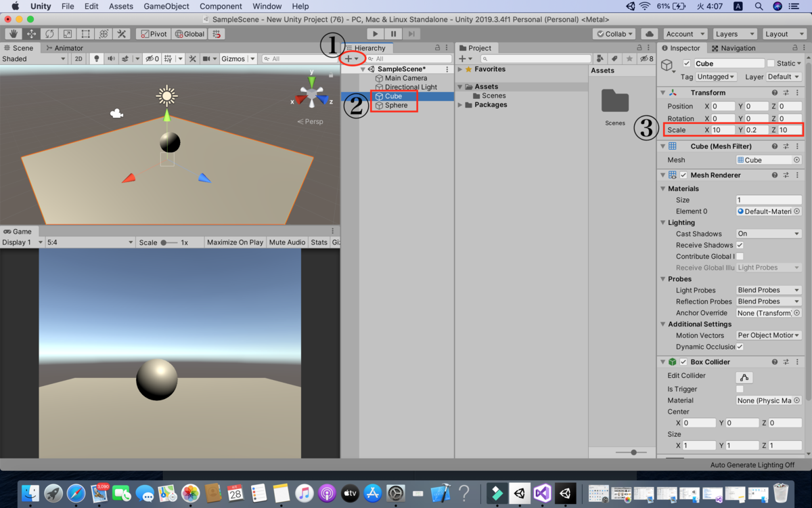Screen dimensions: 812x508
Task: Open Scene camera settings icon
Action: tap(206, 59)
